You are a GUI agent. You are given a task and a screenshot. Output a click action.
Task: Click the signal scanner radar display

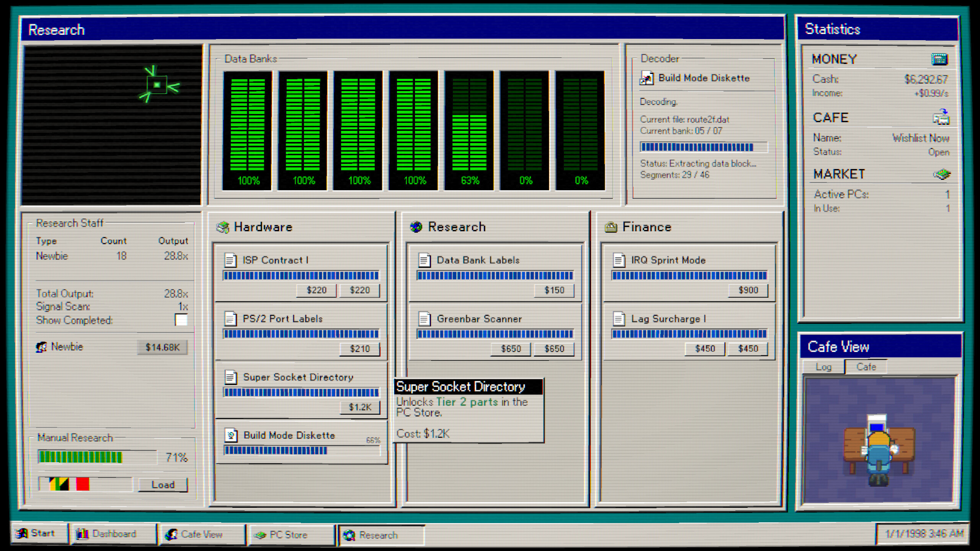pos(112,125)
